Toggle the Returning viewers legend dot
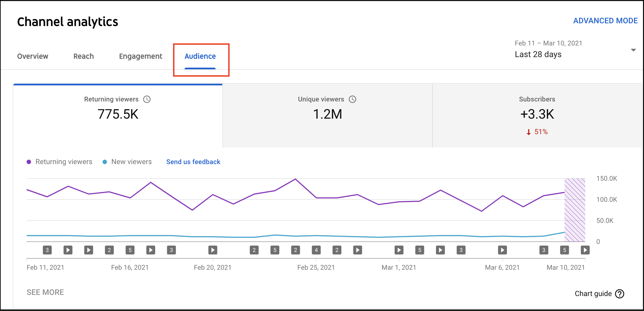This screenshot has width=644, height=311. tap(29, 162)
